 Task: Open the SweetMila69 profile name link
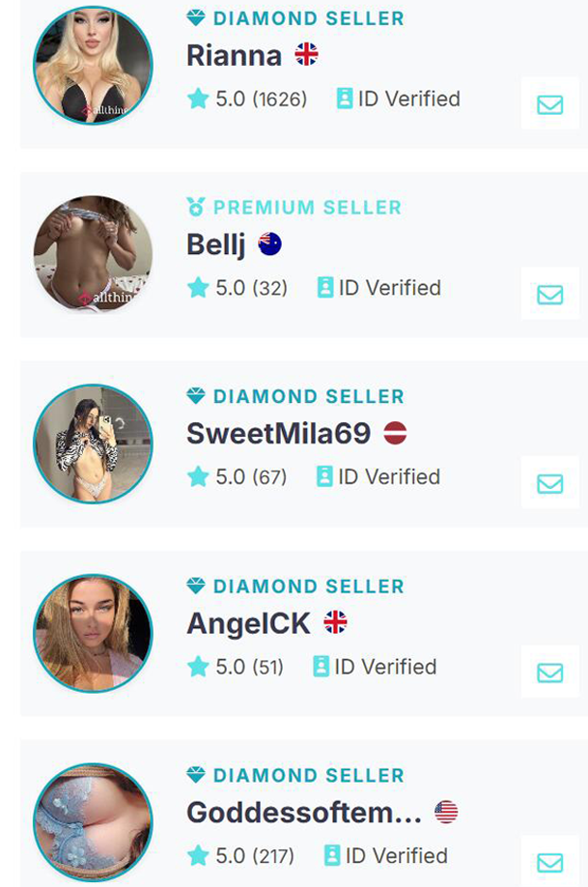[278, 434]
